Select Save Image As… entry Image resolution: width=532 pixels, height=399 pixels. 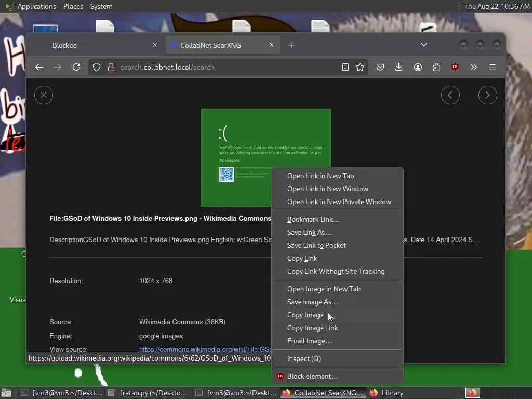tap(338, 302)
